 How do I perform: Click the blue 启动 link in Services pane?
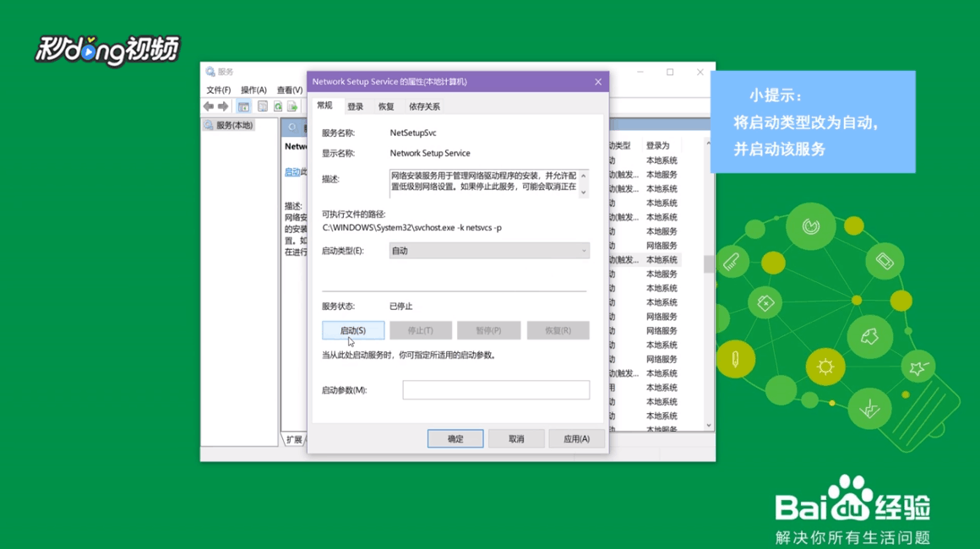[292, 171]
